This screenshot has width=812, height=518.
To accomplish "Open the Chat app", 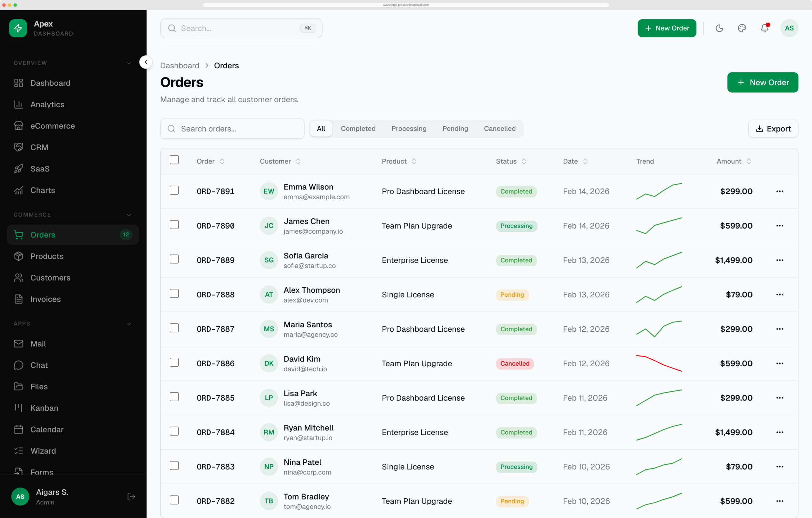I will [73, 365].
